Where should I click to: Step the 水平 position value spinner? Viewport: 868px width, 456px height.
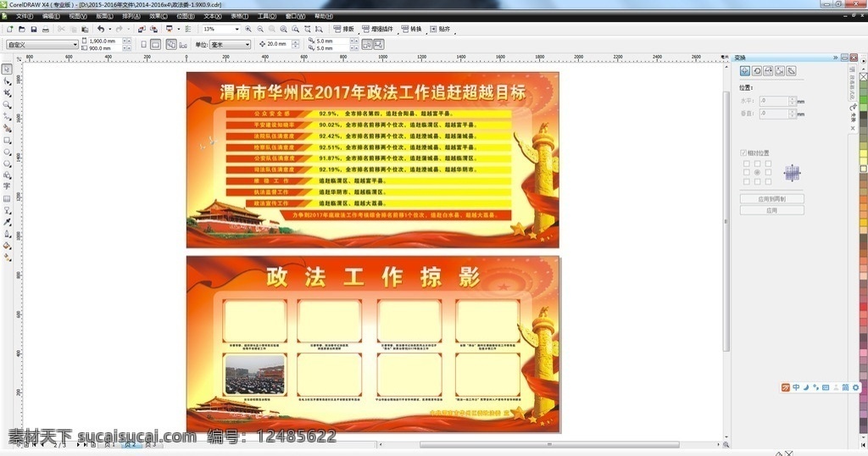tap(793, 101)
